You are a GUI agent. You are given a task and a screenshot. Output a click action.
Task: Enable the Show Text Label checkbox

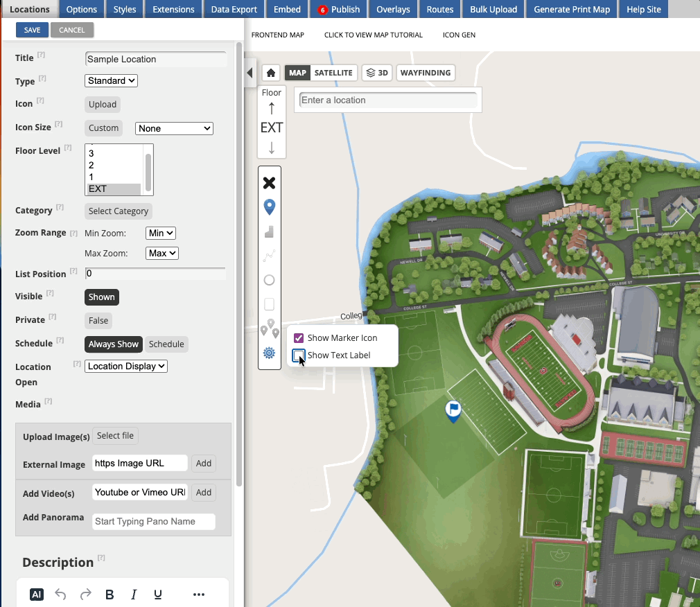click(299, 355)
